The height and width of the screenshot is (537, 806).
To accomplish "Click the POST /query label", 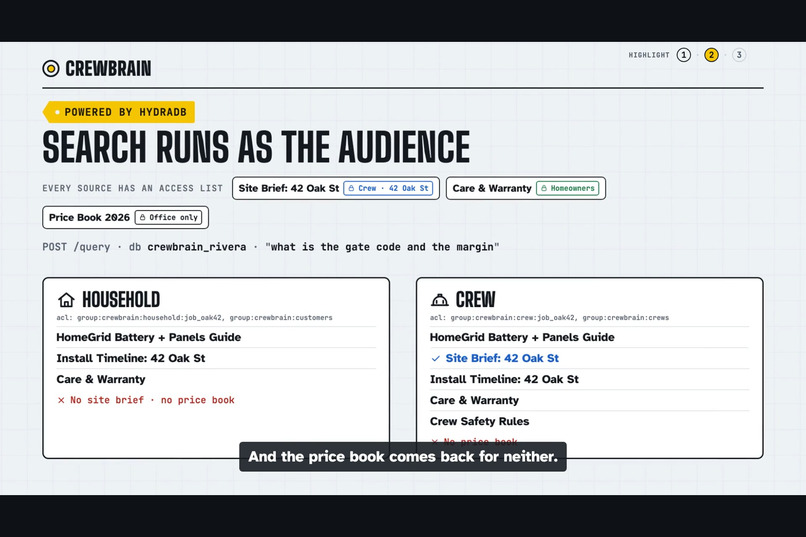I will 76,247.
